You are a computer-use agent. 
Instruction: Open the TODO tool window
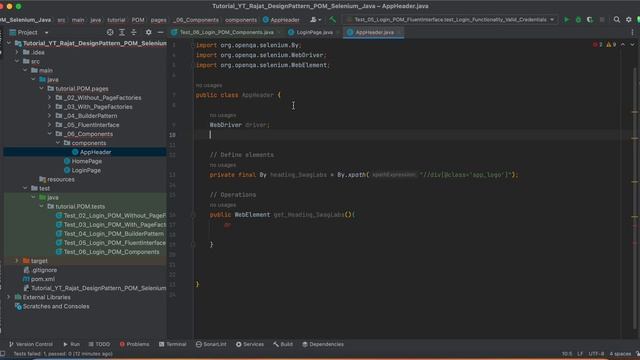[99, 344]
